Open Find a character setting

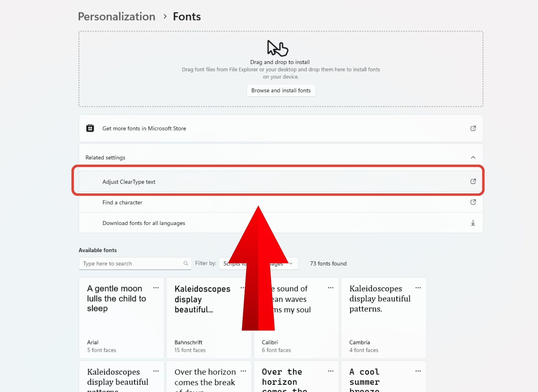pyautogui.click(x=122, y=202)
